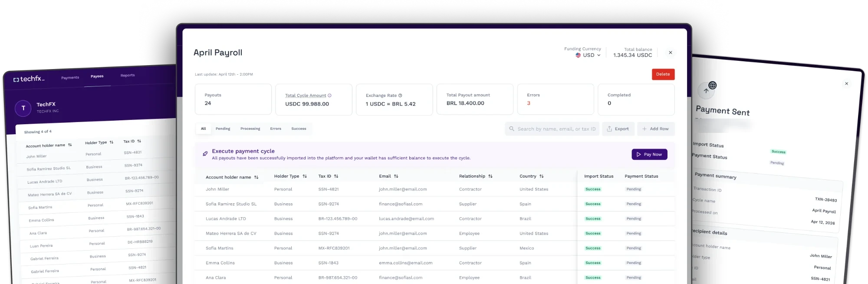Click the magnifier icon in the search box

[x=512, y=129]
